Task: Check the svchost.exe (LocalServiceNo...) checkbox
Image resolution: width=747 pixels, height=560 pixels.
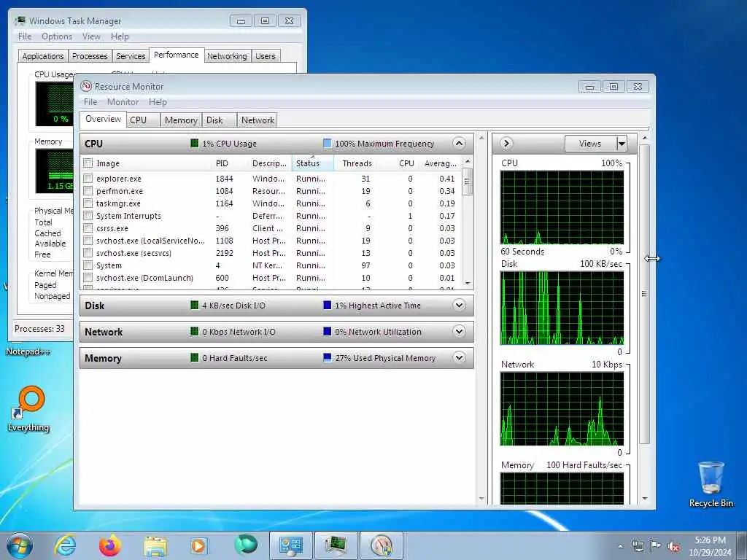Action: coord(88,241)
